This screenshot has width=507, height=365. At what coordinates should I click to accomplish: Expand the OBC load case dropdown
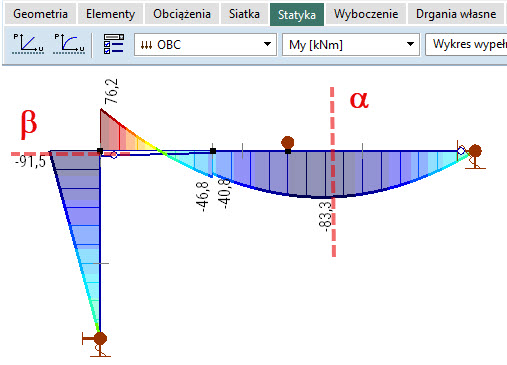coord(205,44)
